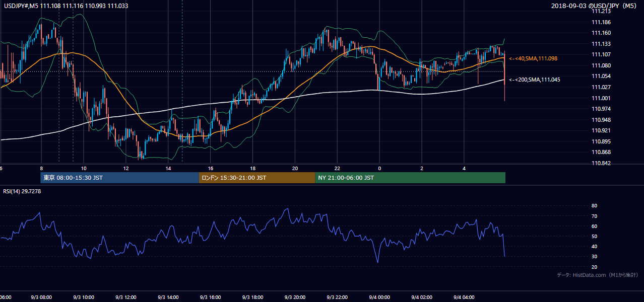Image resolution: width=644 pixels, height=302 pixels.
Task: Click price level 111.027 on axis
Action: tap(602, 87)
